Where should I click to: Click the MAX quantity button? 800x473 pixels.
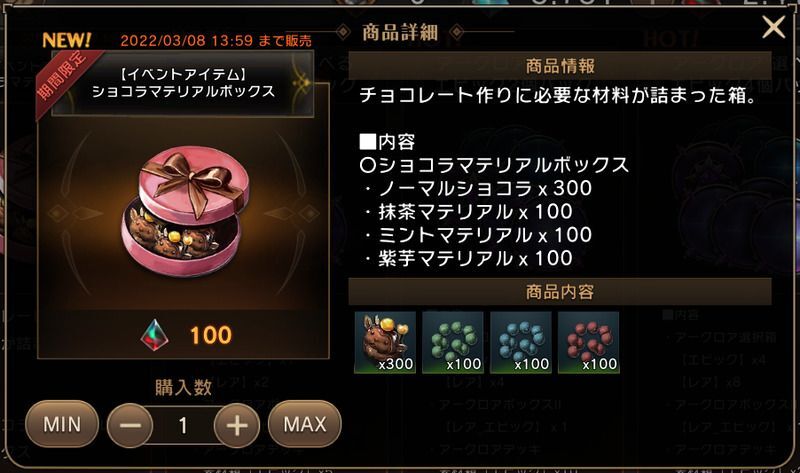tap(305, 424)
